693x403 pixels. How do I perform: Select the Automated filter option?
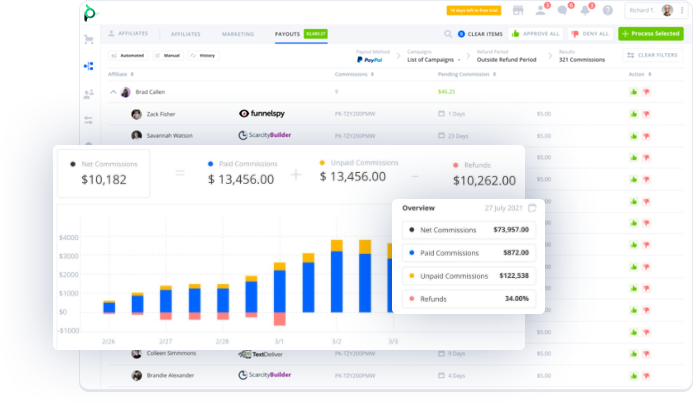(x=129, y=55)
